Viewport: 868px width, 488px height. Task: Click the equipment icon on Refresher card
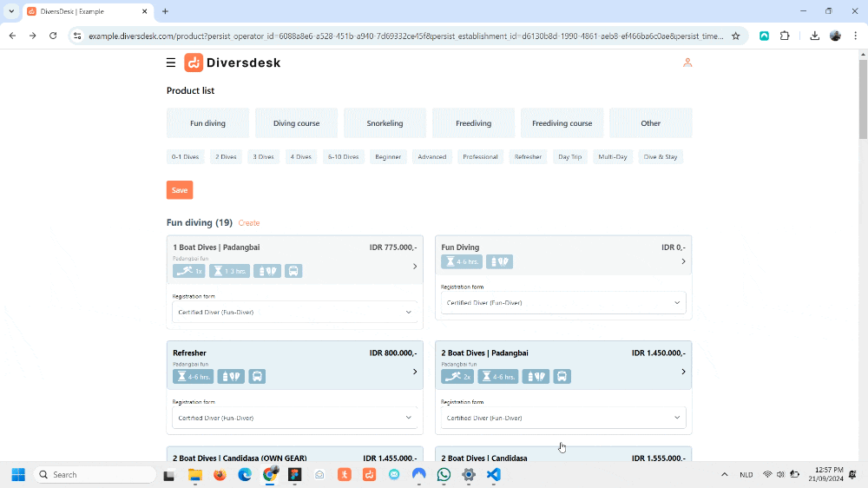coord(231,377)
